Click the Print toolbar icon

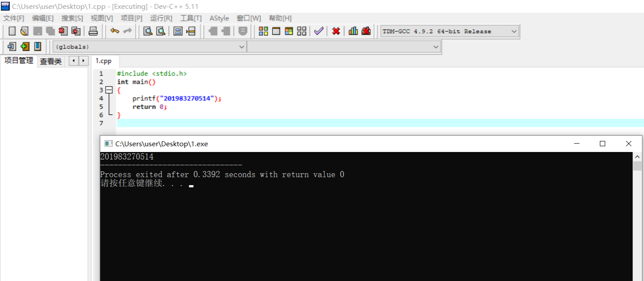click(x=93, y=31)
